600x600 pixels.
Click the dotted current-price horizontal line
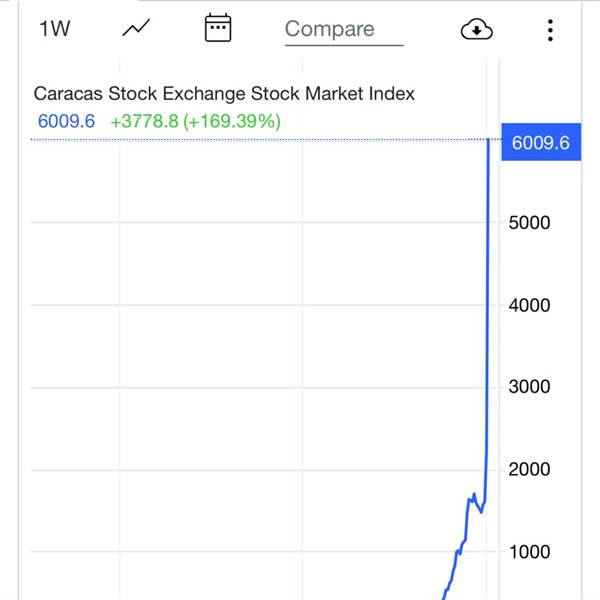click(259, 140)
